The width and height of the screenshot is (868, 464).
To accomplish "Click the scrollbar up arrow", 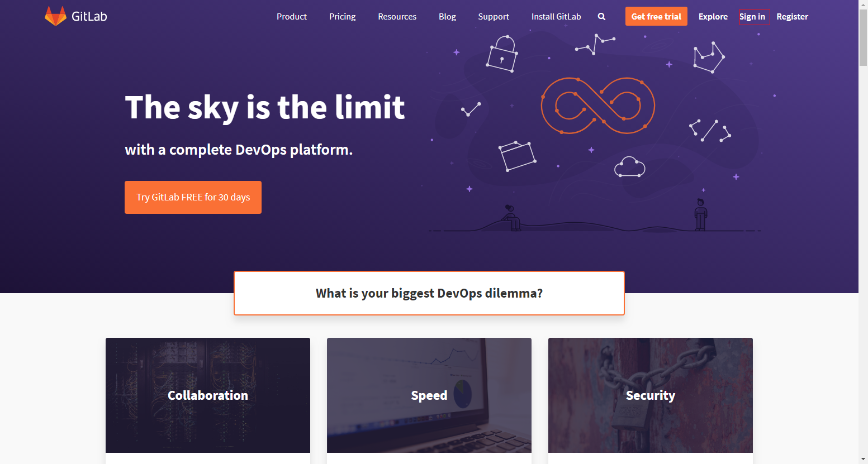I will [x=863, y=4].
